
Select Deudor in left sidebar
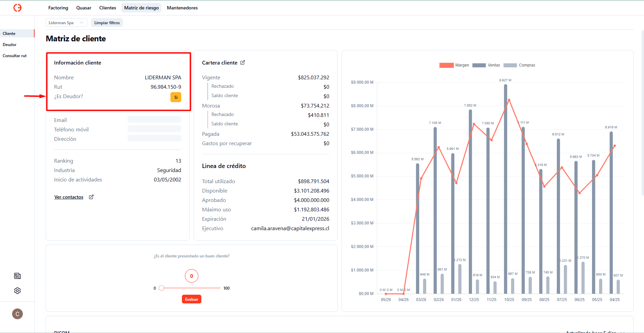coord(10,45)
